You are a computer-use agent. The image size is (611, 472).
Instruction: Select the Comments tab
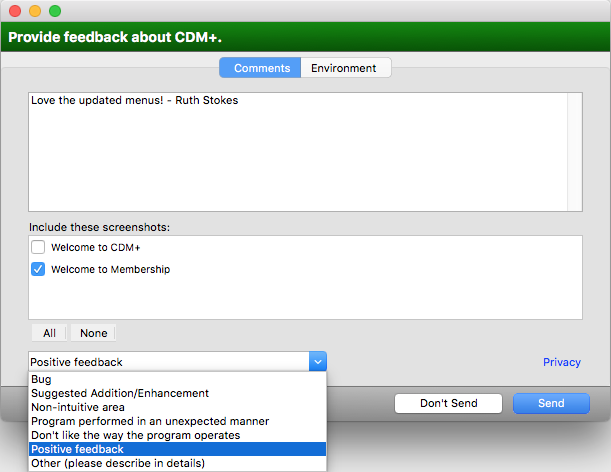pyautogui.click(x=260, y=68)
